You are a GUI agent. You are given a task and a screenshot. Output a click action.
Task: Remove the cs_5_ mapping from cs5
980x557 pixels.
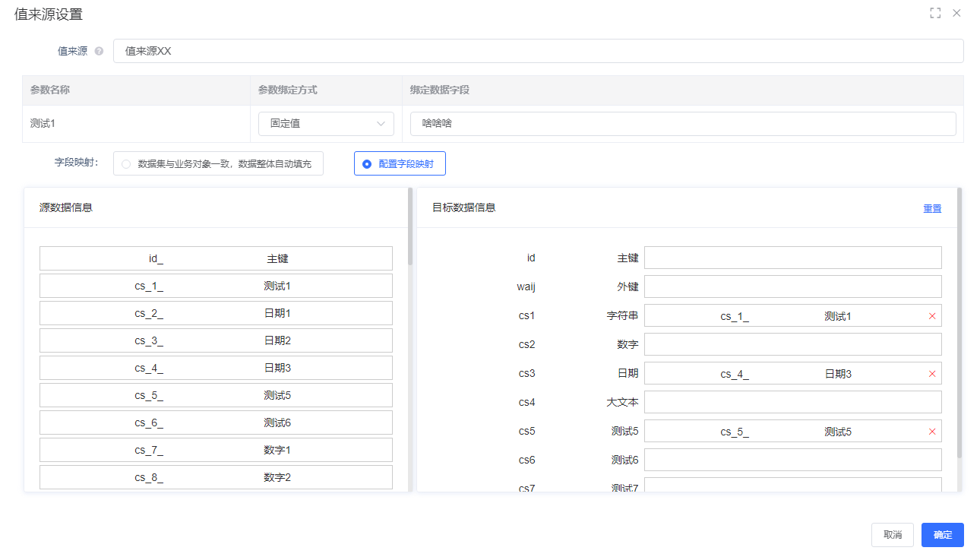coord(932,432)
